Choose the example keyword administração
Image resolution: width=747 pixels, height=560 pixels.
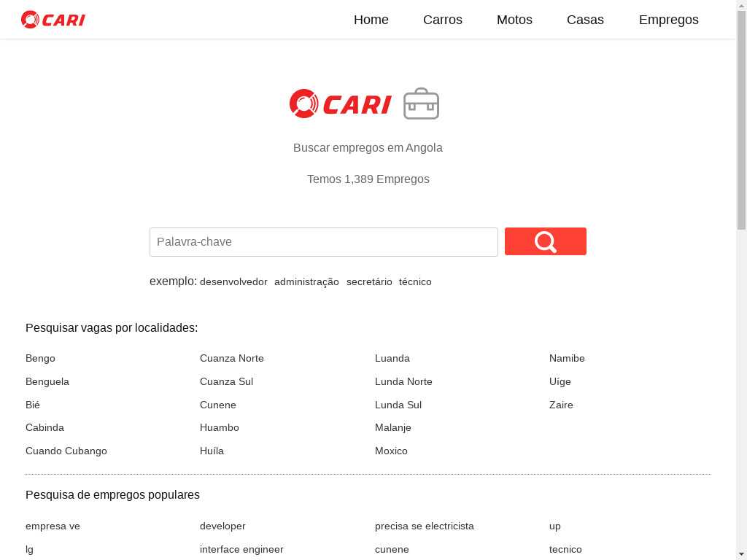(x=306, y=282)
